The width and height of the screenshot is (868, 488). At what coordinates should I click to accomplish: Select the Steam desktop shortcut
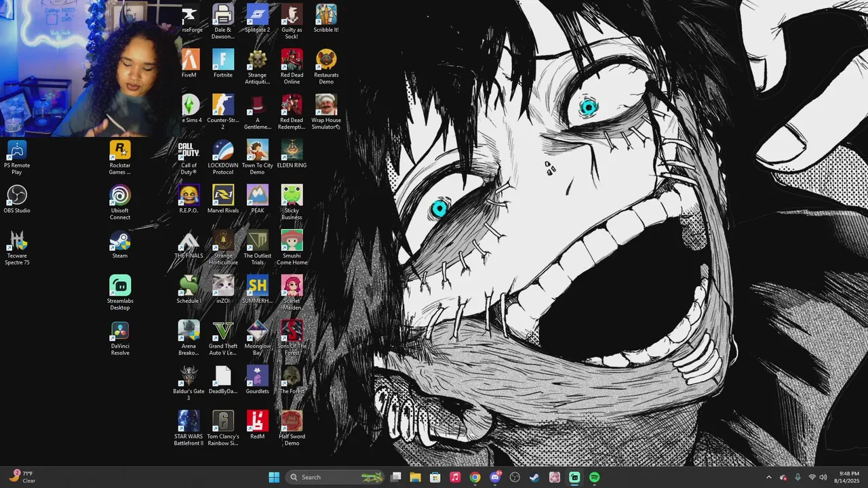[120, 244]
